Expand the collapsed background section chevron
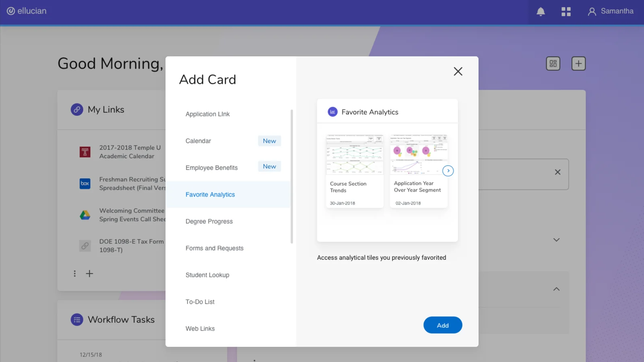 [x=556, y=240]
